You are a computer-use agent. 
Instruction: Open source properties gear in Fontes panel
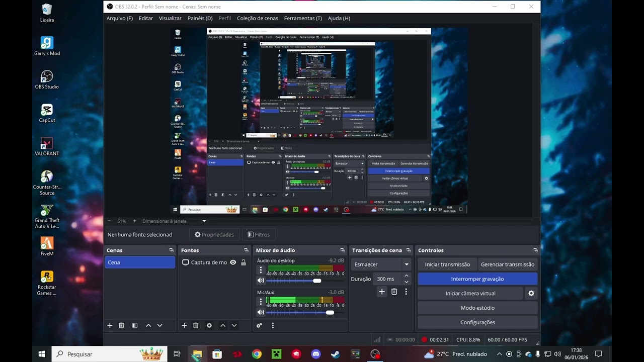coord(209,326)
